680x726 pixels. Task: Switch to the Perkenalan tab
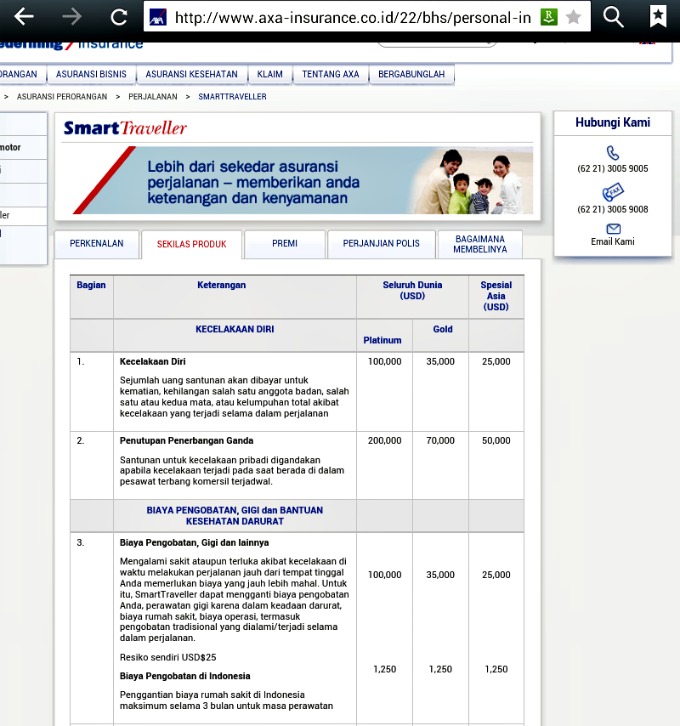coord(97,244)
